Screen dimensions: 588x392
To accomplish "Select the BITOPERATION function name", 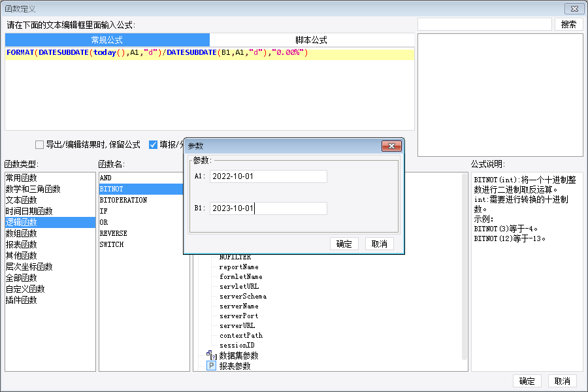I will (x=141, y=200).
